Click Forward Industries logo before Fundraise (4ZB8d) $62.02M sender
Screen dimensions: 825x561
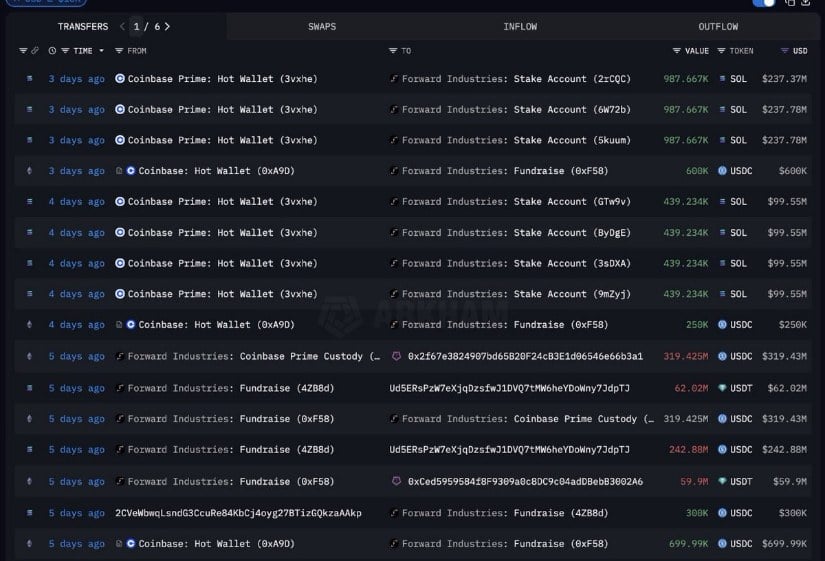(x=120, y=388)
